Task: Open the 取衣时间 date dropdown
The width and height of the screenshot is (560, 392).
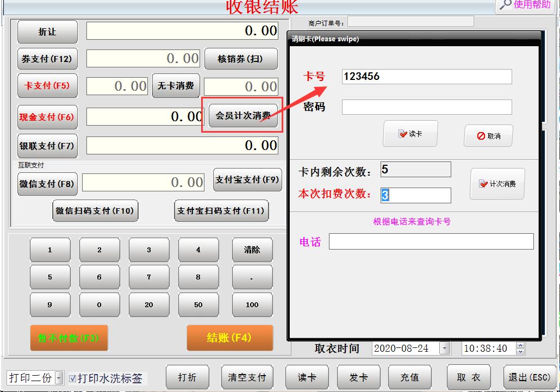Action: (x=445, y=349)
